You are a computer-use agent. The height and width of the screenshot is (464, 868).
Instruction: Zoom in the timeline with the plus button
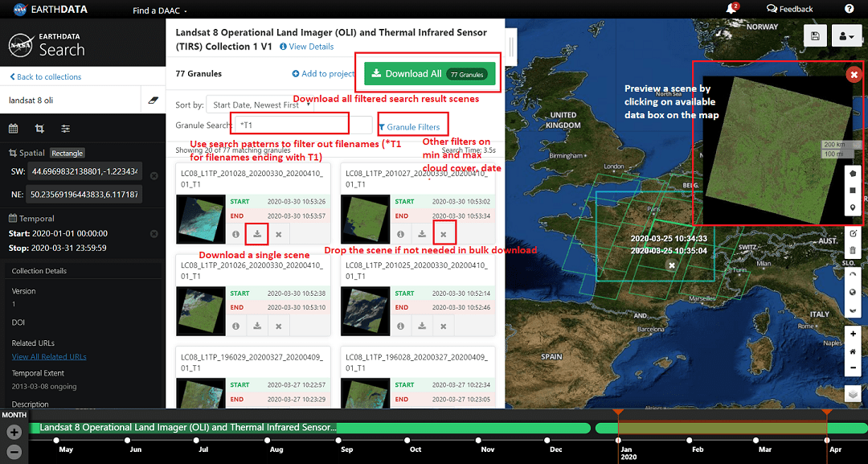click(14, 431)
